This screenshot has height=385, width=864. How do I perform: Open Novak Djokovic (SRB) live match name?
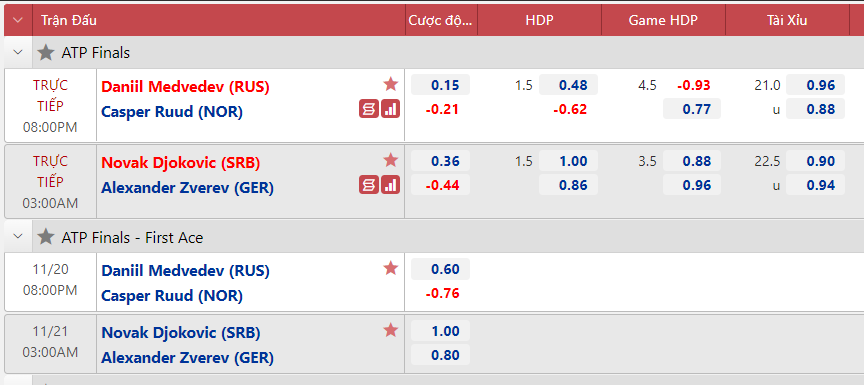point(181,163)
